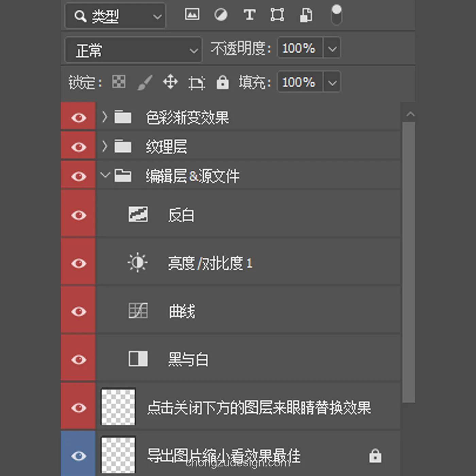Expand the 色彩渐变效果 group chevron

pos(105,117)
